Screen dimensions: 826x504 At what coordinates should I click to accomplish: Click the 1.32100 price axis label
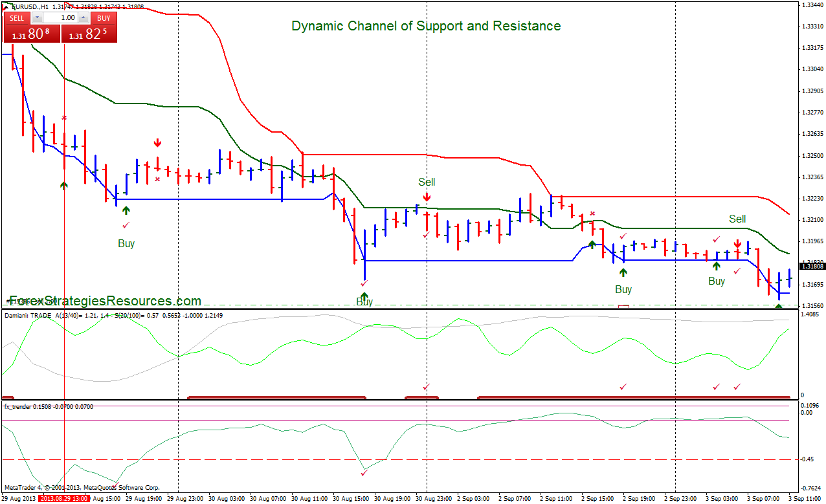(812, 220)
